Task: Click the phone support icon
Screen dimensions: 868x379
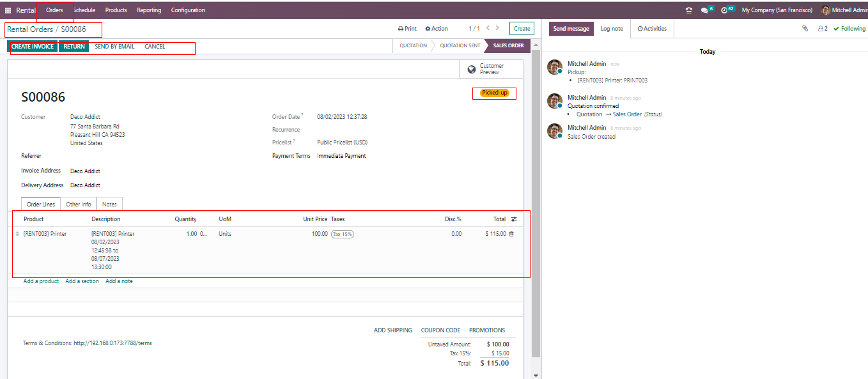Action: click(x=688, y=10)
